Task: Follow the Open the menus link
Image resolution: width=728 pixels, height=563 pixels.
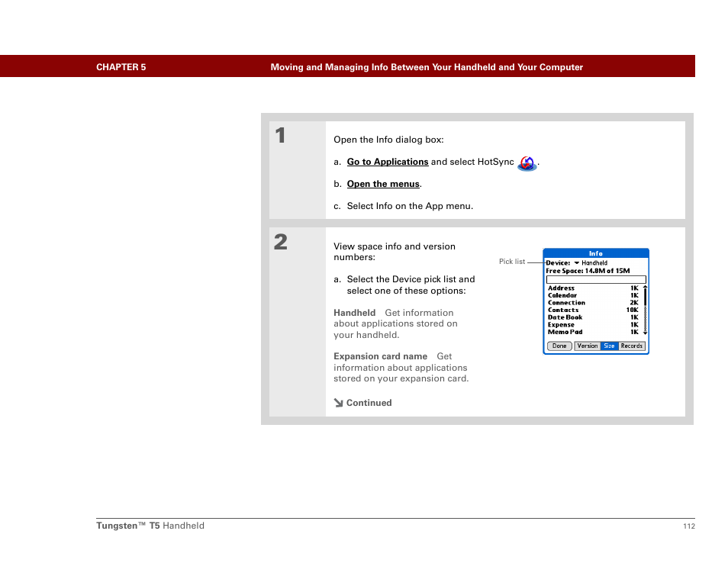Action: (383, 184)
